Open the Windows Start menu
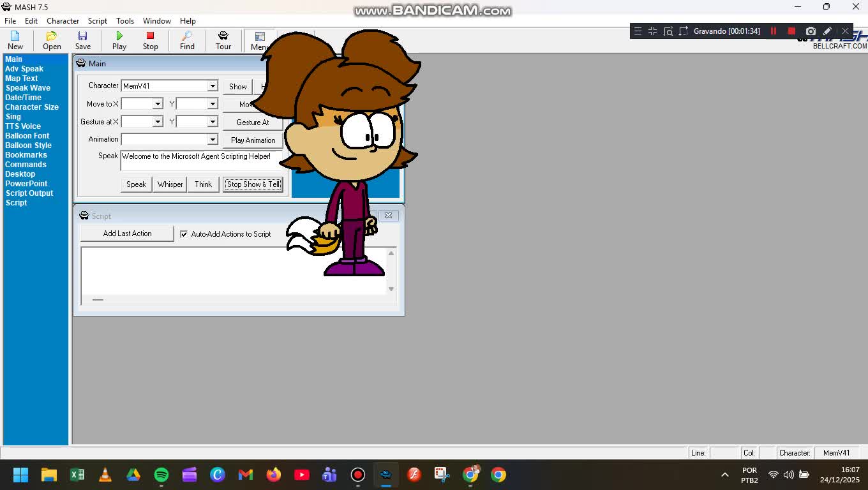This screenshot has height=490, width=868. [20, 475]
